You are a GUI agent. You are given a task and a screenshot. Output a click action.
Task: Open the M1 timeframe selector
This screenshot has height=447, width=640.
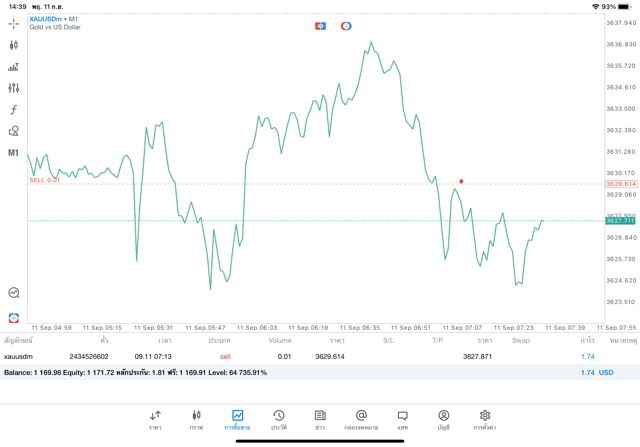pos(14,153)
